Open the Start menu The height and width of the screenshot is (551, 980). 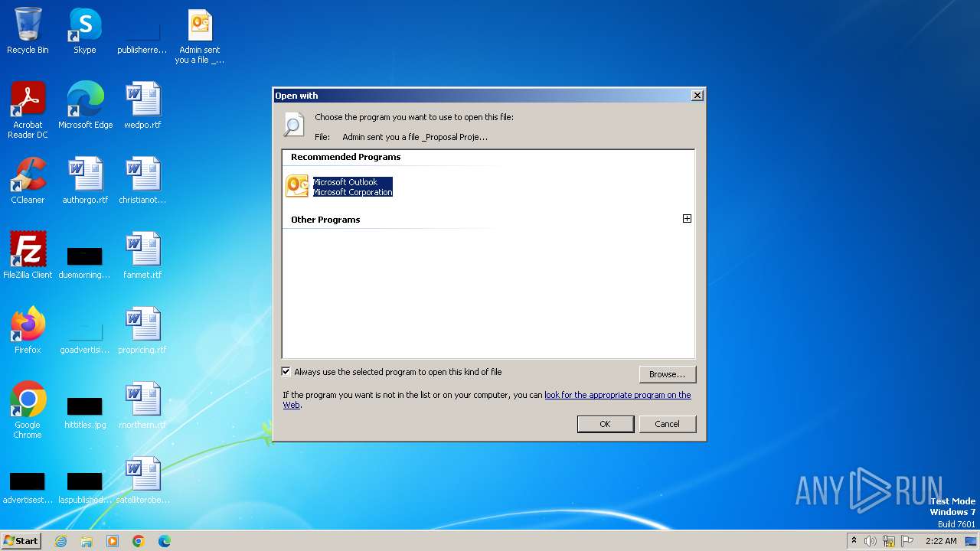pyautogui.click(x=21, y=540)
